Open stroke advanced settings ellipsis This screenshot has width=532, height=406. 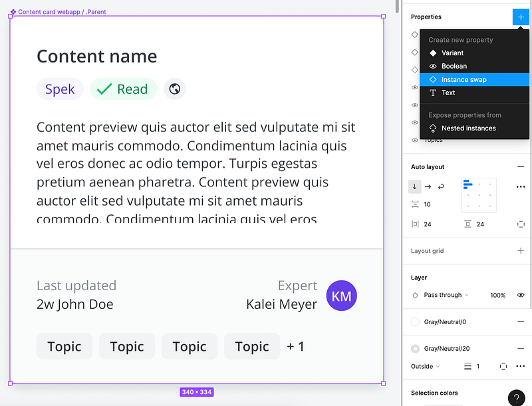521,366
